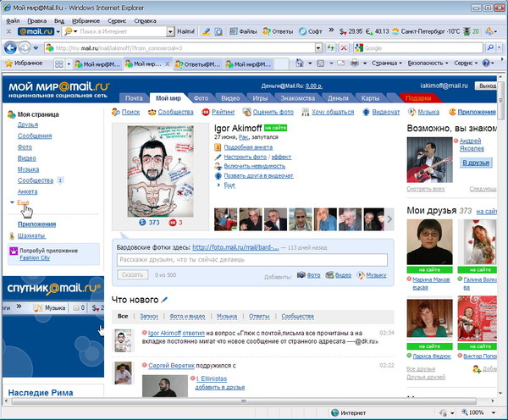
Task: Select the Фото и видео news filter
Action: tap(187, 317)
